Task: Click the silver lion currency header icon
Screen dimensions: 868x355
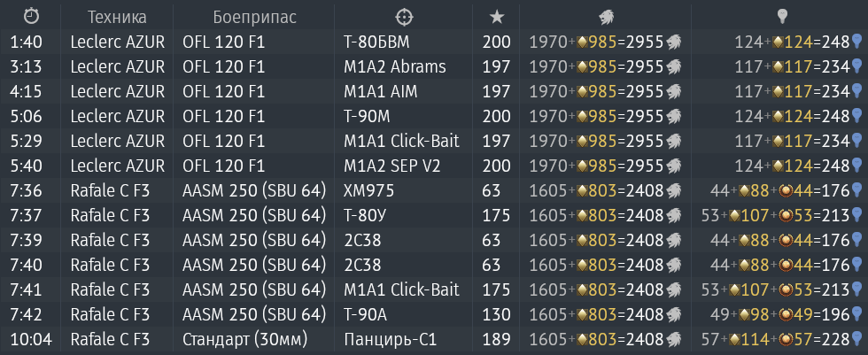Action: tap(606, 17)
